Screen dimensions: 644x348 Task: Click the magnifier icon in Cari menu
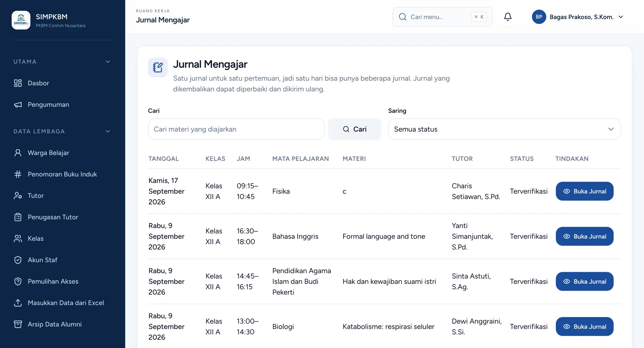(x=402, y=17)
